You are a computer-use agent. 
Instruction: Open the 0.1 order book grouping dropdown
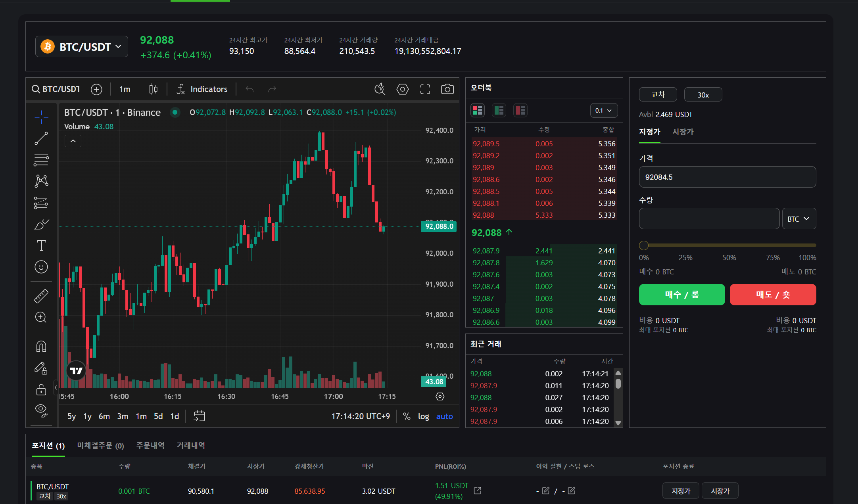603,111
